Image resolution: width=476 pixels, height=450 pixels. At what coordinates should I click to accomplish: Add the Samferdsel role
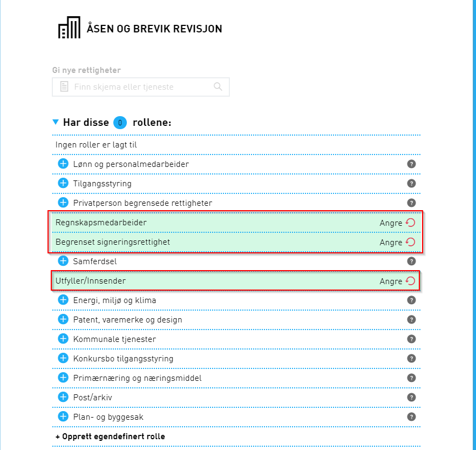(63, 261)
